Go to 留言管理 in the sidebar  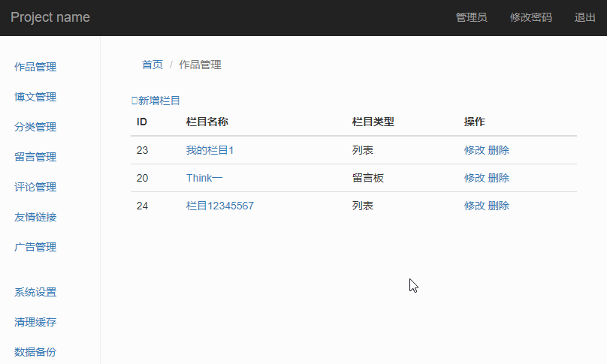point(35,157)
